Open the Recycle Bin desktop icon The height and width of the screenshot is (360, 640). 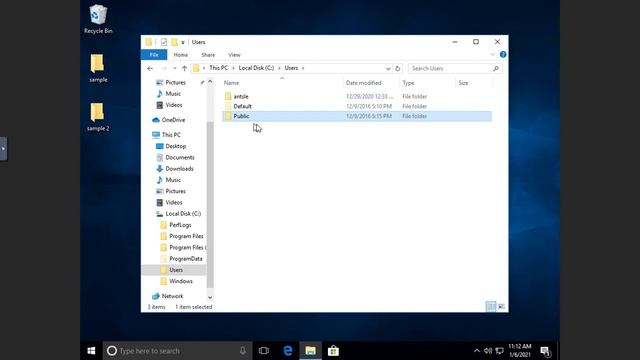98,19
